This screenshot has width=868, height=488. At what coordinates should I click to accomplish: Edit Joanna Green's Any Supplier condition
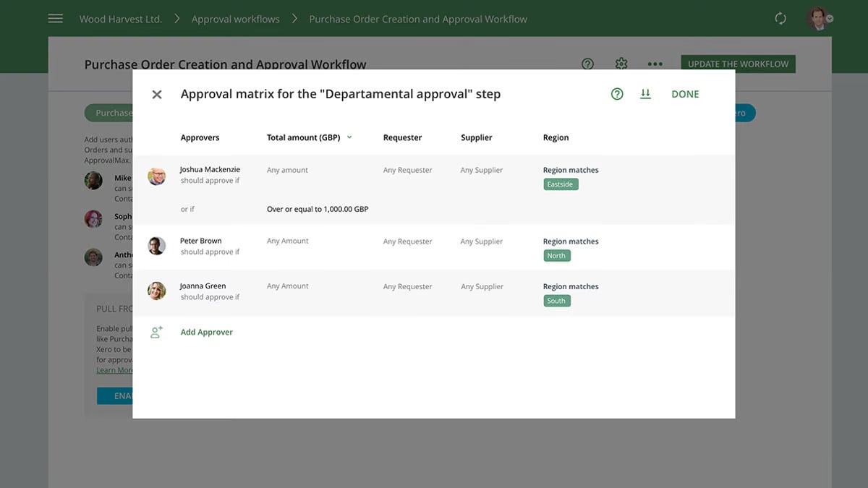pos(482,286)
